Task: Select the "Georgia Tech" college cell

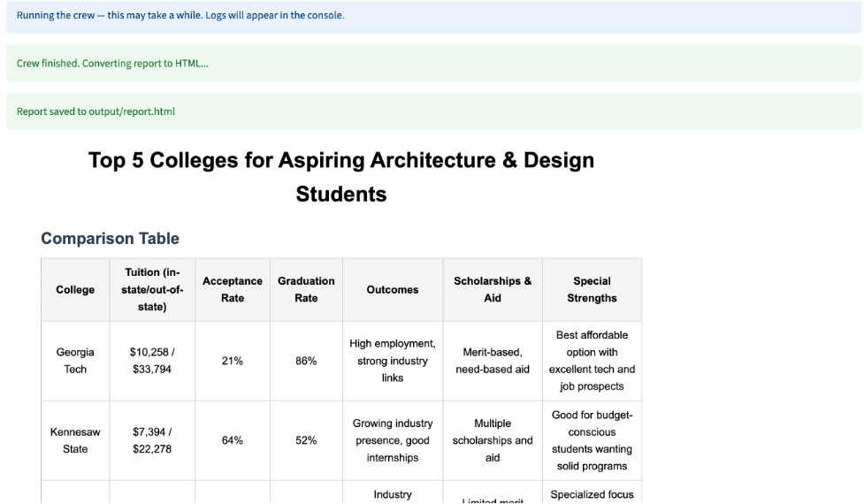Action: [x=75, y=361]
